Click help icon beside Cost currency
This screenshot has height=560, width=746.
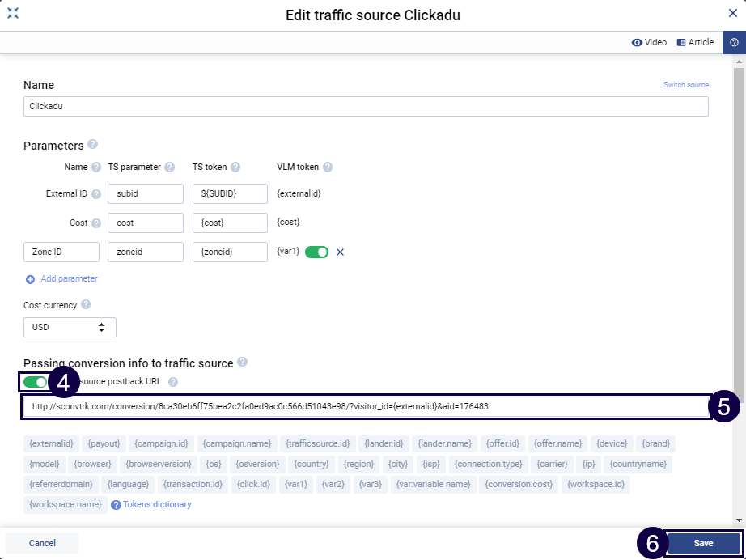coord(86,305)
